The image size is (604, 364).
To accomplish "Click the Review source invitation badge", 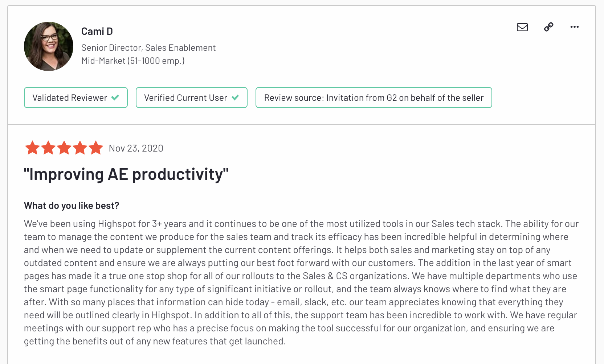I will click(x=374, y=98).
